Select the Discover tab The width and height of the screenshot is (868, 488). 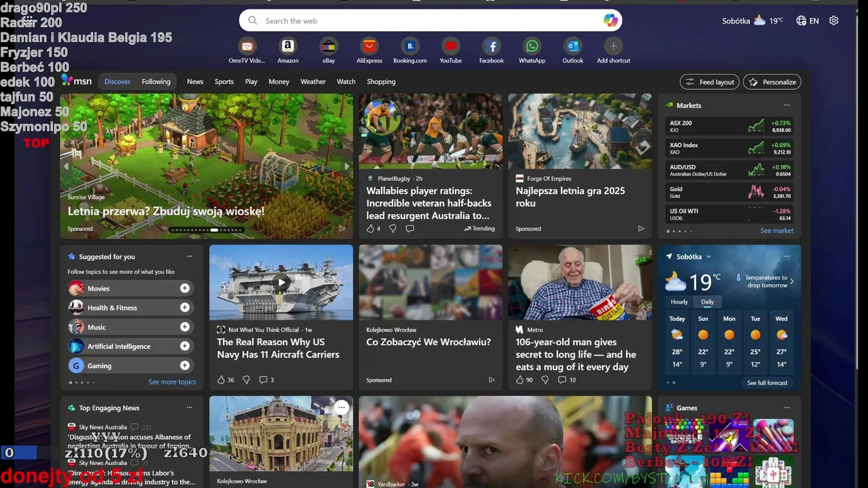117,81
